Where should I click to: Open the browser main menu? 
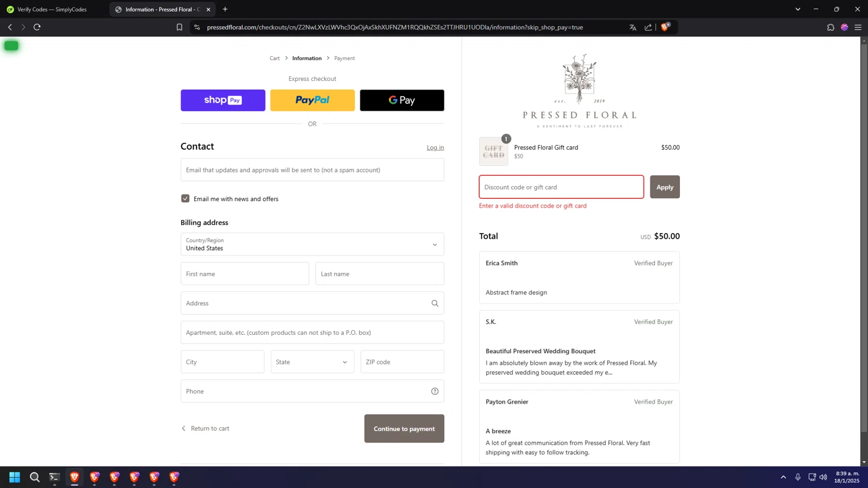point(858,27)
